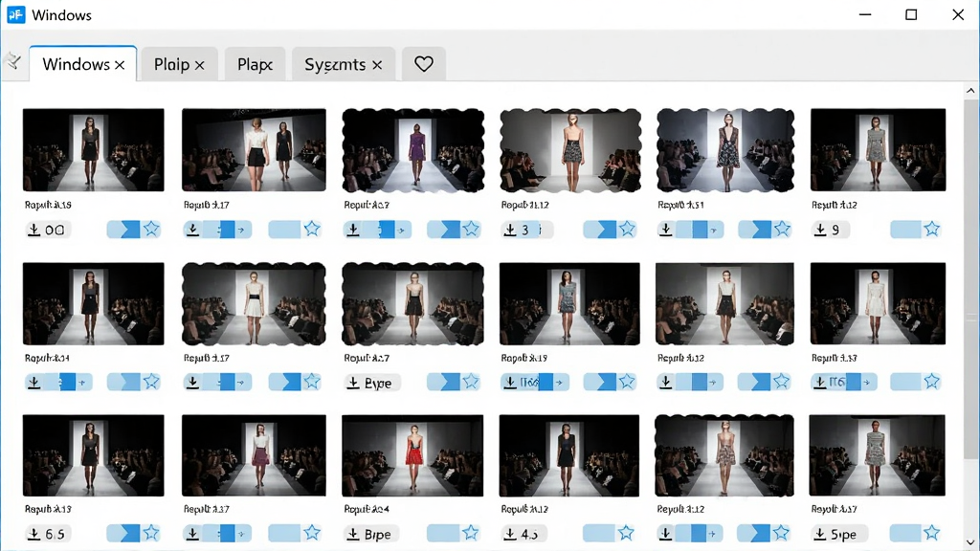Click the star beside the "9" download button
The image size is (980, 551).
click(x=932, y=230)
